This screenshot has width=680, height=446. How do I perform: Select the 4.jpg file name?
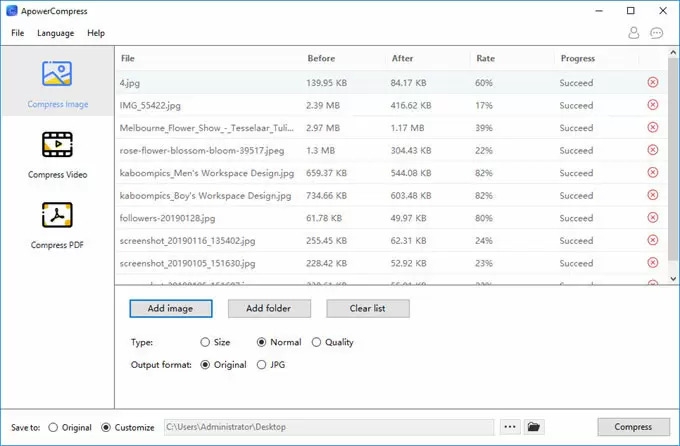tap(130, 83)
